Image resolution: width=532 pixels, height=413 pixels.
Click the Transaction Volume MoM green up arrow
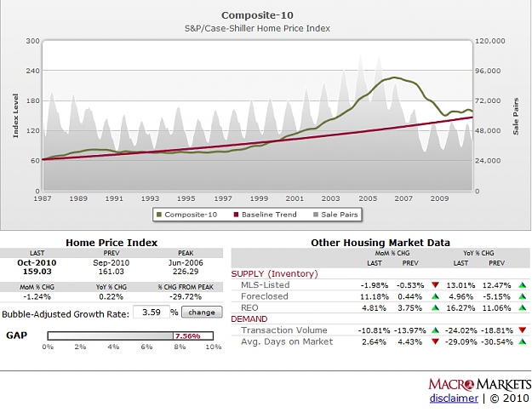435,330
